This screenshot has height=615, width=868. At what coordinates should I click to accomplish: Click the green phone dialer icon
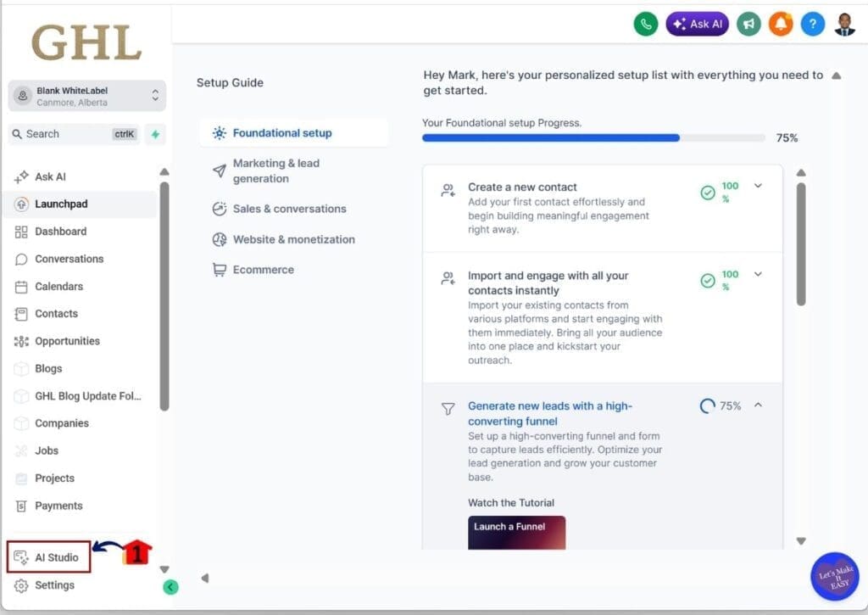(645, 24)
